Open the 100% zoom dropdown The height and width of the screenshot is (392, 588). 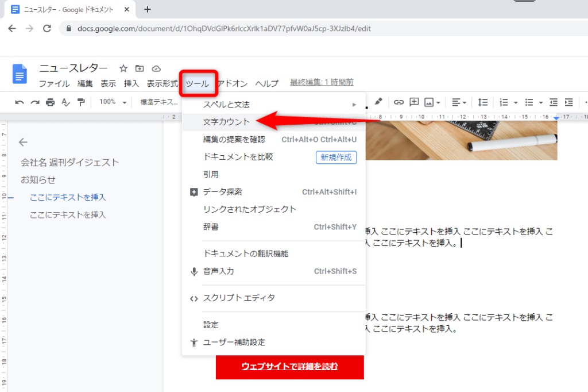pyautogui.click(x=113, y=102)
